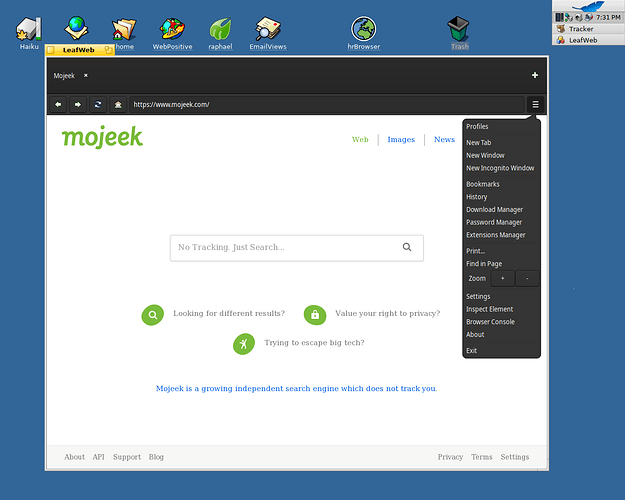Click the Mojeek search magnifier icon
The image size is (625, 500).
pos(407,247)
